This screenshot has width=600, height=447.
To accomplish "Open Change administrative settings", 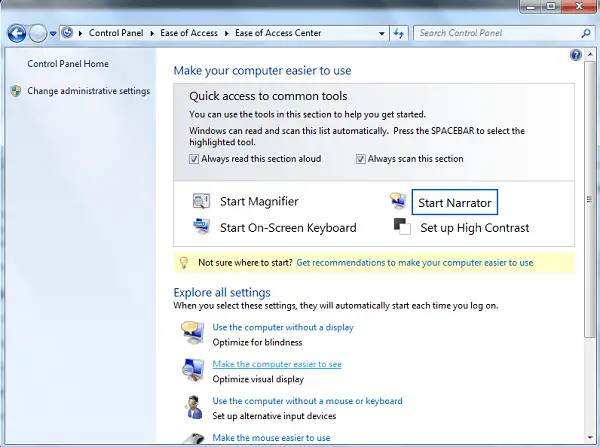I will 88,91.
